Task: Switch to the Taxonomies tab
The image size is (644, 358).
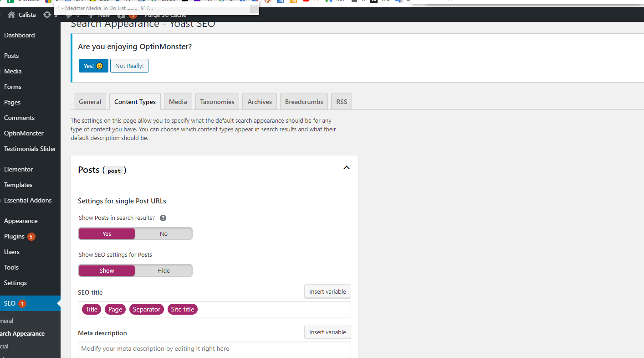Action: (x=217, y=102)
